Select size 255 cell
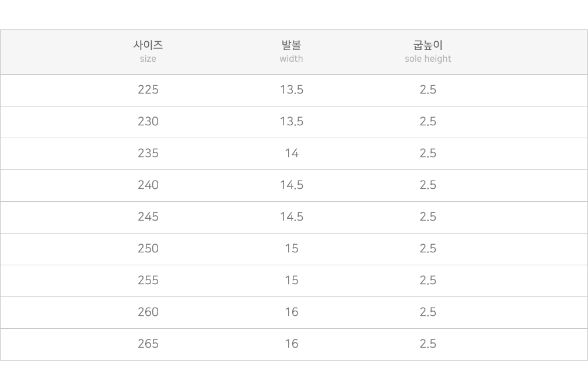The image size is (588, 390). click(x=148, y=280)
